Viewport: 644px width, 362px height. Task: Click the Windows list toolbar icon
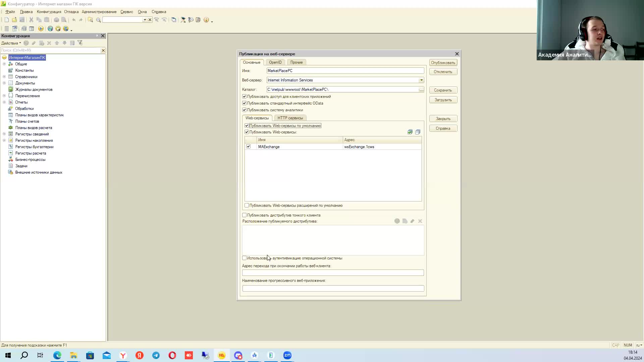[173, 20]
